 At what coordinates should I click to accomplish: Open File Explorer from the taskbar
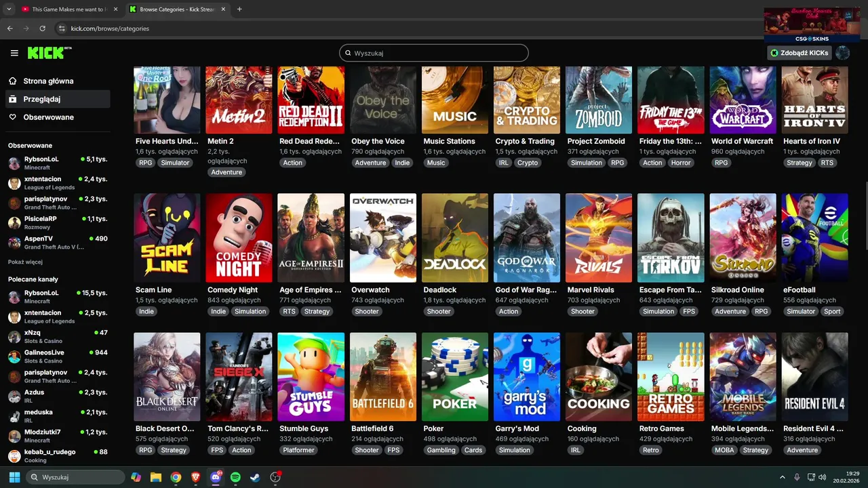tap(155, 477)
